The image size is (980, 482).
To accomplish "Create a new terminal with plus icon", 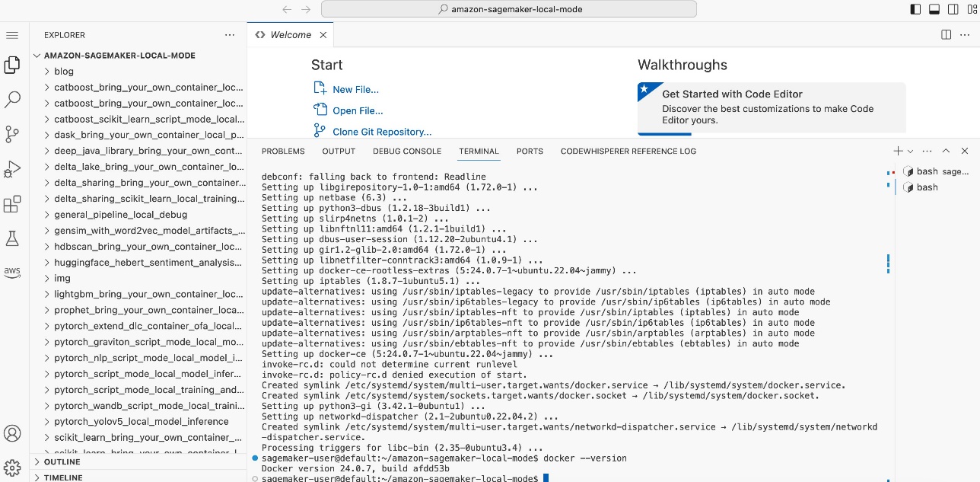I will [899, 151].
